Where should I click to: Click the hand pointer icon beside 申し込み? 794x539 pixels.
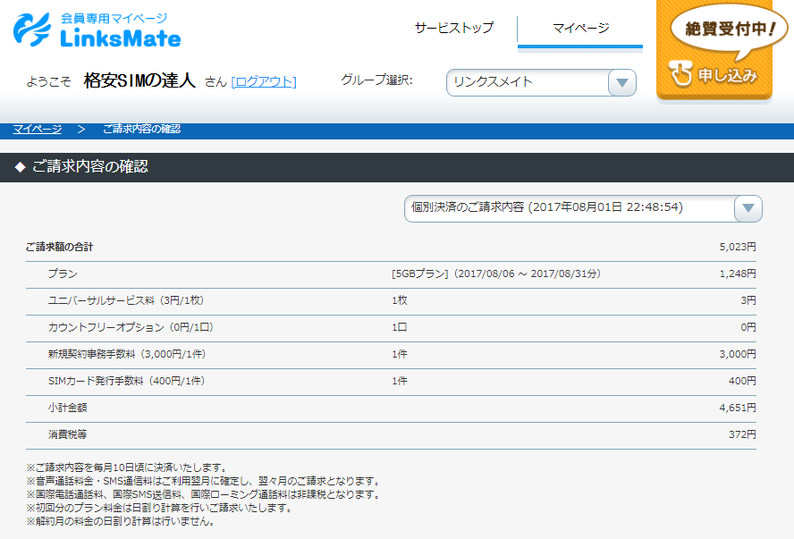tap(681, 74)
